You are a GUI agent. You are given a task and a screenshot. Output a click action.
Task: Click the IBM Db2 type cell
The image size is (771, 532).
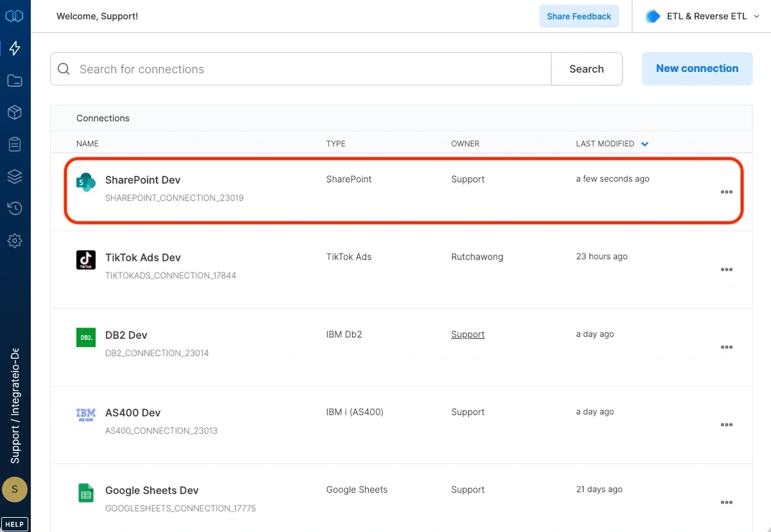(344, 334)
